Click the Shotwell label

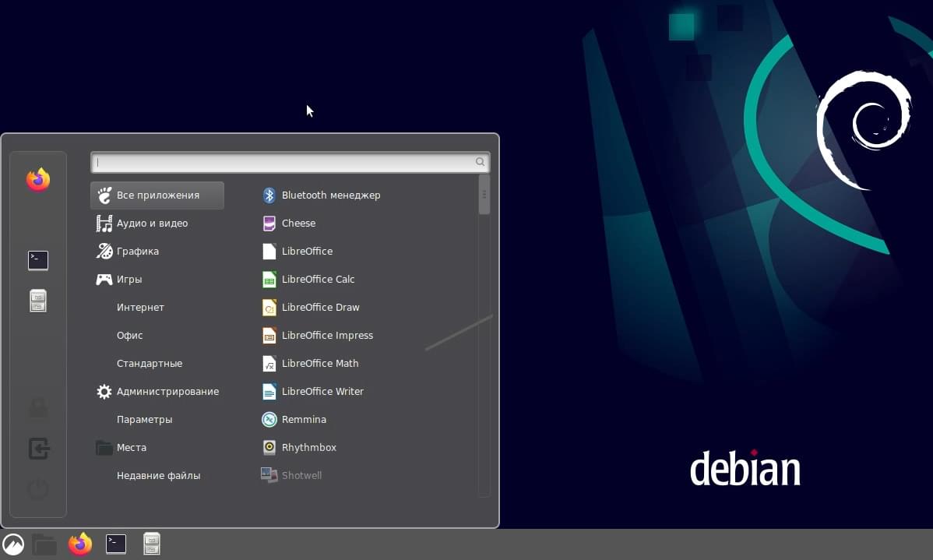(x=301, y=476)
